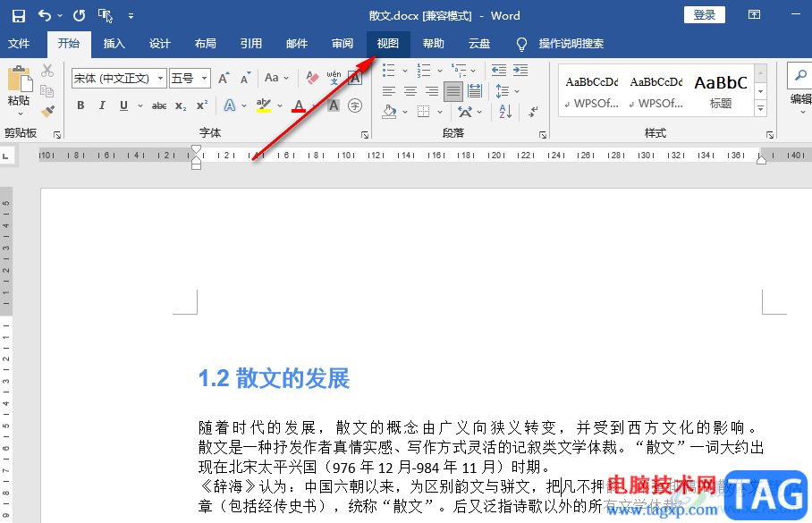
Task: Select the Format Painter brush
Action: click(x=47, y=111)
